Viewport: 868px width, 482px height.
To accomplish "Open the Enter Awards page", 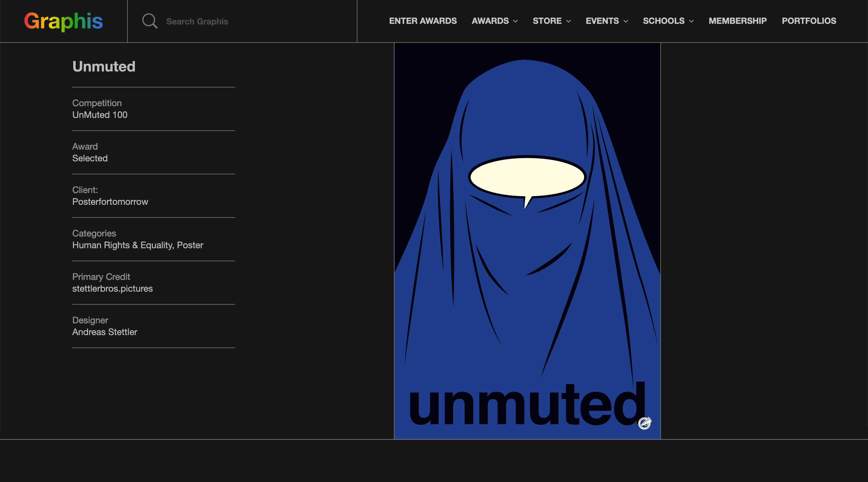I will click(x=423, y=21).
